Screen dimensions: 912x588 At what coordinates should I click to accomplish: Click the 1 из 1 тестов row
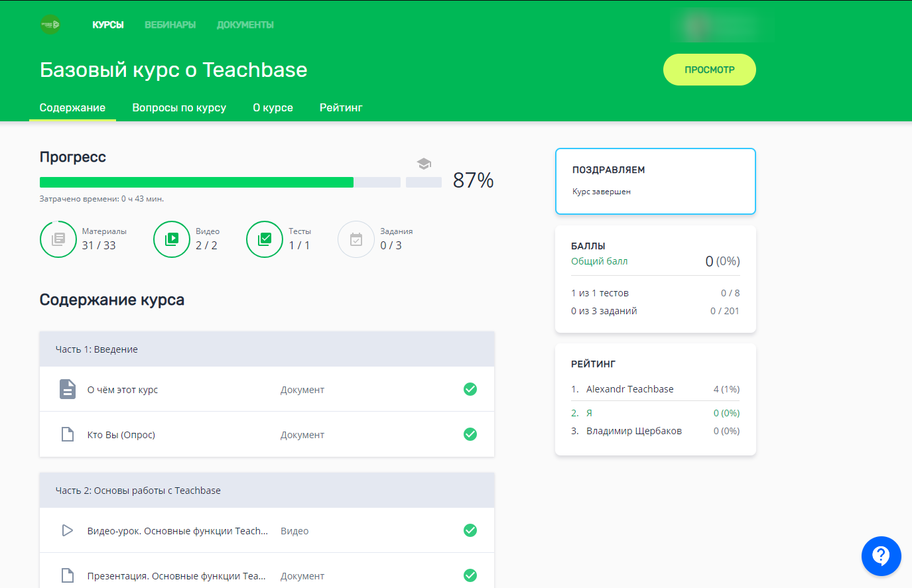point(655,293)
